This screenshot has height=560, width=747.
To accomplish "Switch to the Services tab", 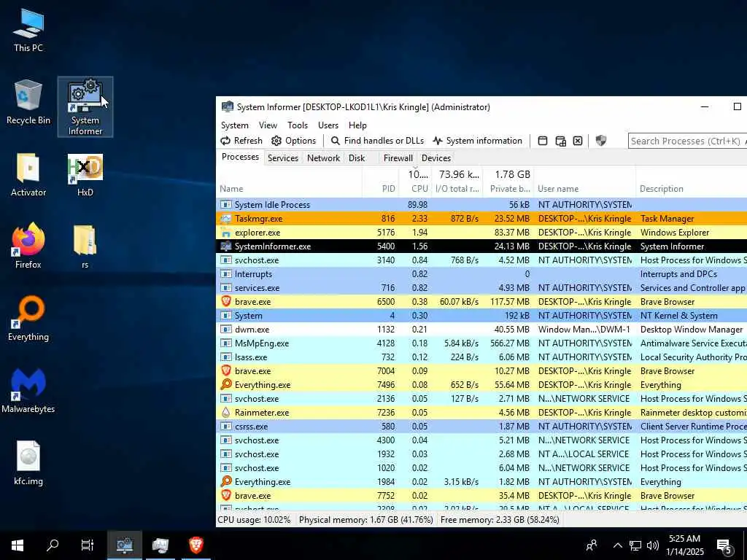I will click(x=282, y=158).
